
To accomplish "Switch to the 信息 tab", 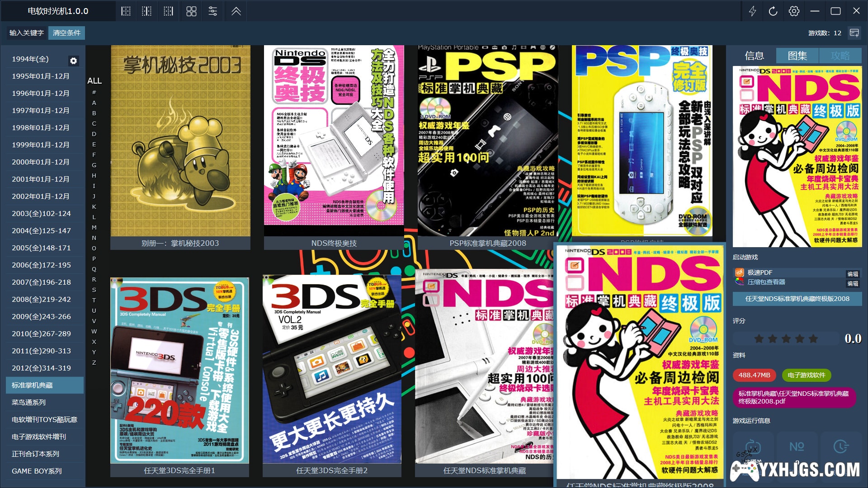I will [754, 56].
